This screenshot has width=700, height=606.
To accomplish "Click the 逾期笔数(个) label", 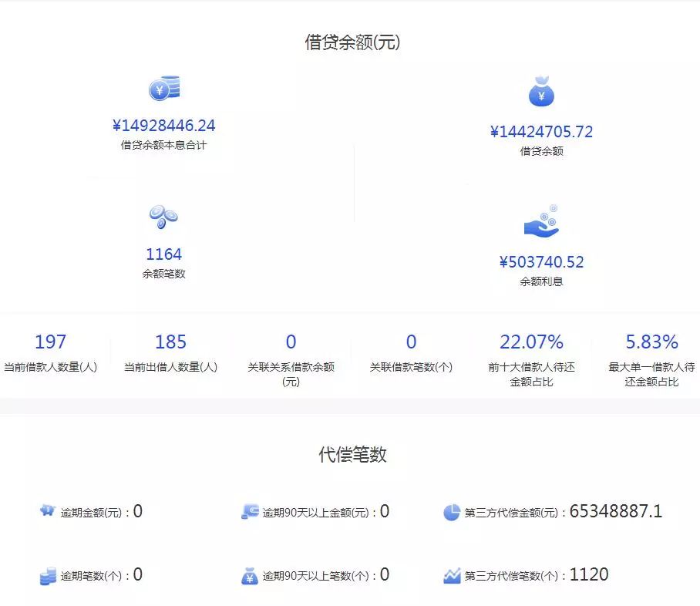I will 91,576.
